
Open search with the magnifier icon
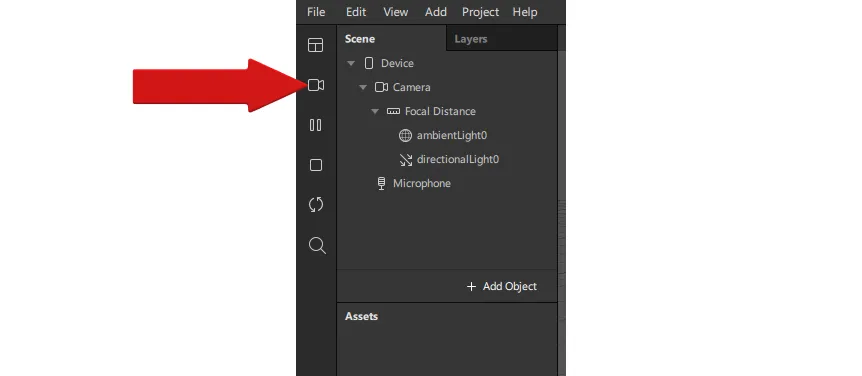(x=317, y=245)
